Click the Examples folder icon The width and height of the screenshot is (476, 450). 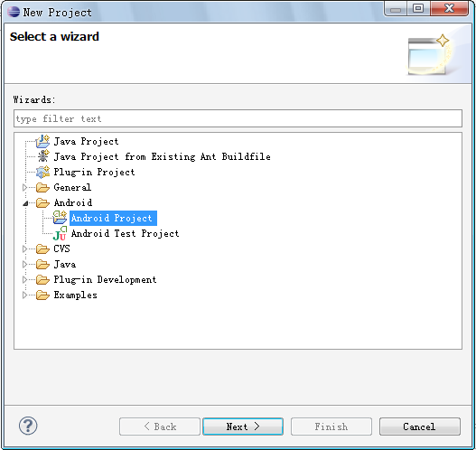click(x=42, y=295)
